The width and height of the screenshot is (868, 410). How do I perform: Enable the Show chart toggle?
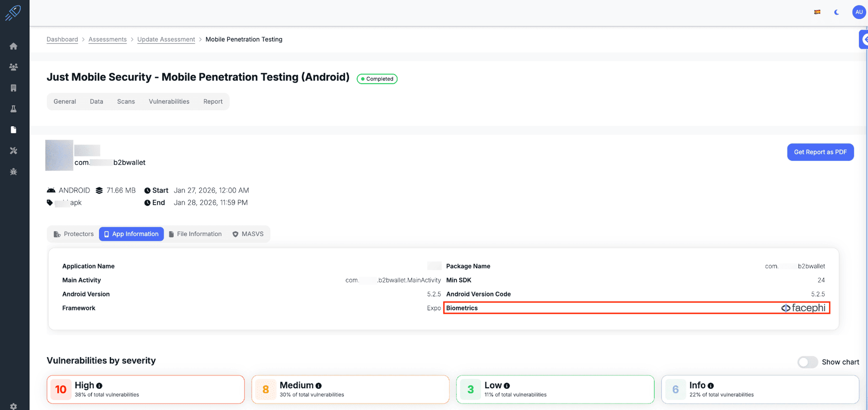pos(807,362)
